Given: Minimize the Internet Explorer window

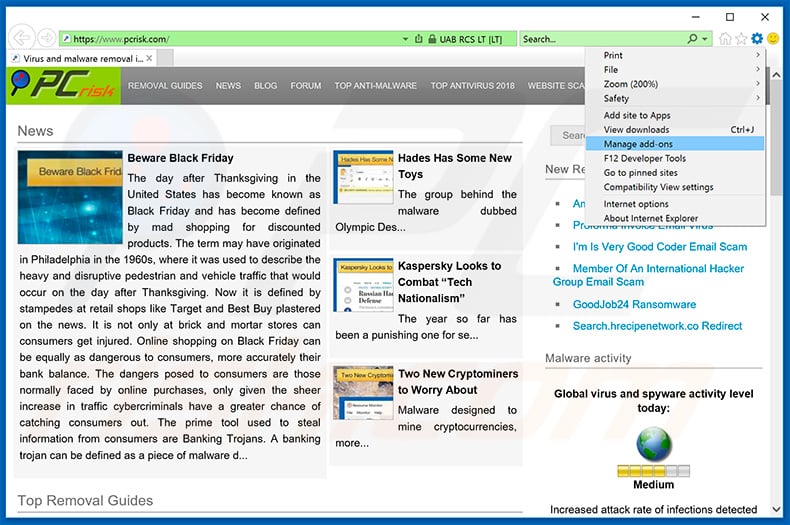Looking at the screenshot, I should 696,17.
